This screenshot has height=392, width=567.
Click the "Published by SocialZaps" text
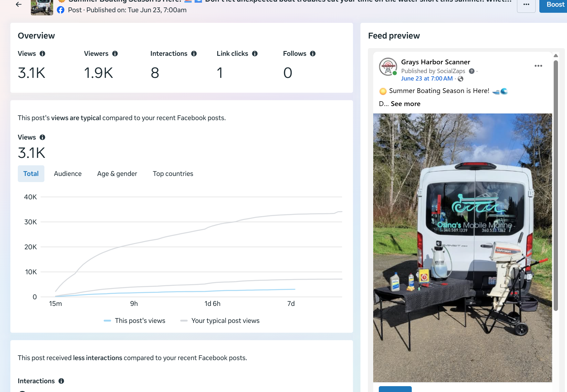433,71
